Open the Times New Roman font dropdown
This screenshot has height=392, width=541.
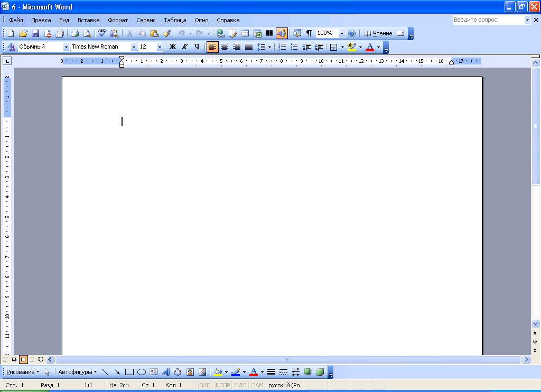click(x=134, y=47)
